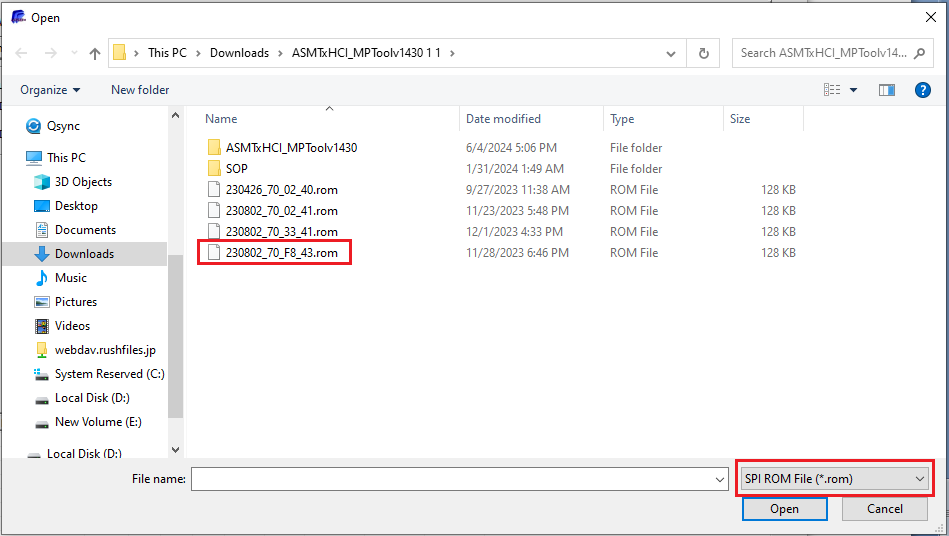Click the navigation pane vertical scrollbar
Image resolution: width=949 pixels, height=536 pixels.
pos(176,330)
